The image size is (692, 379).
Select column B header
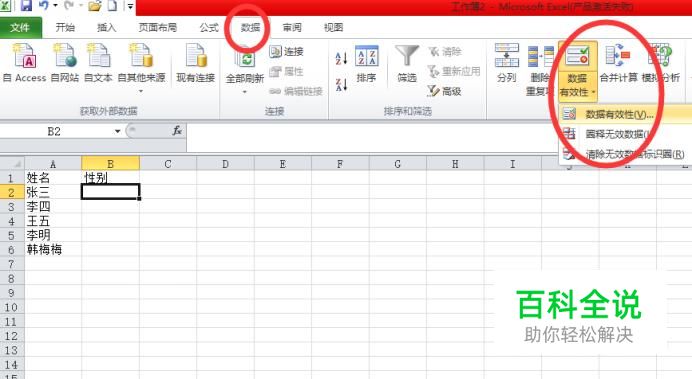point(110,164)
